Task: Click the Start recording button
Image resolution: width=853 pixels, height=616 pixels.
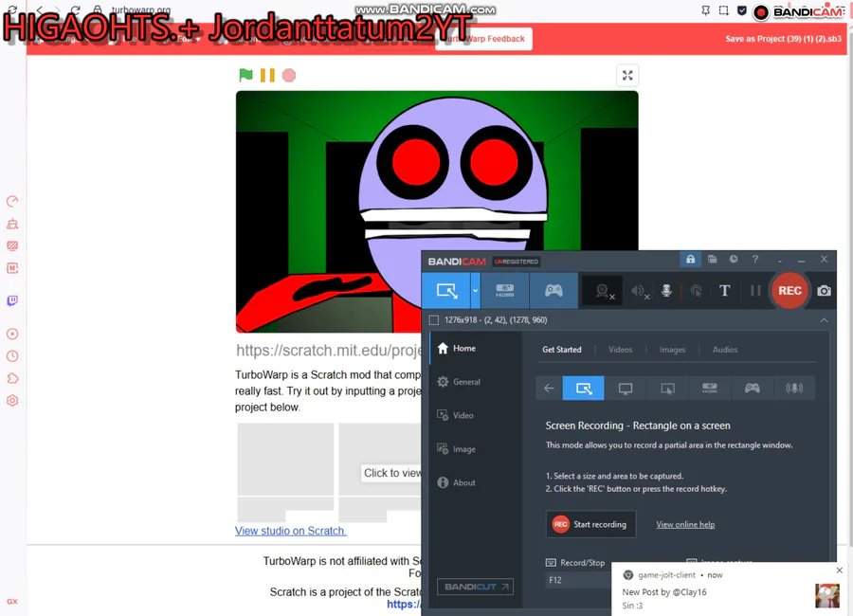Action: (x=590, y=524)
